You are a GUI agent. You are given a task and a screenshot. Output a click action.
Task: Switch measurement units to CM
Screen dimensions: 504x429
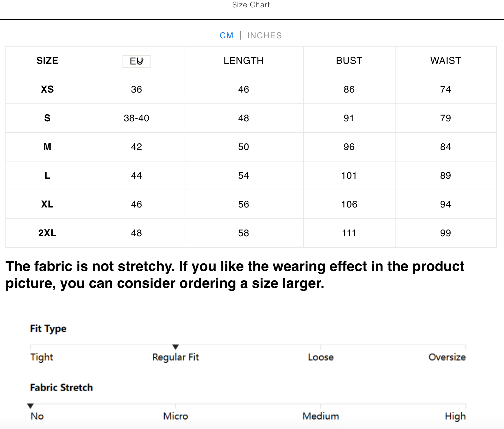point(226,35)
